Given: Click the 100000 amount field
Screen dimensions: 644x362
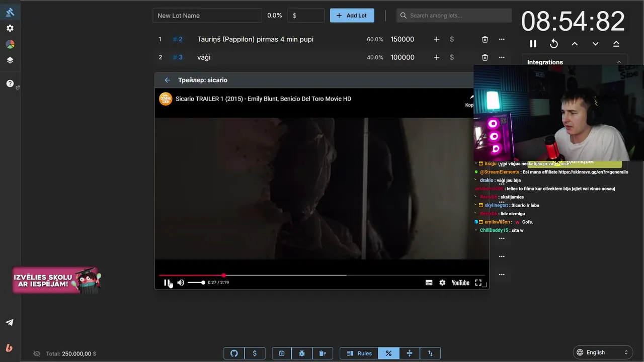Looking at the screenshot, I should 403,57.
